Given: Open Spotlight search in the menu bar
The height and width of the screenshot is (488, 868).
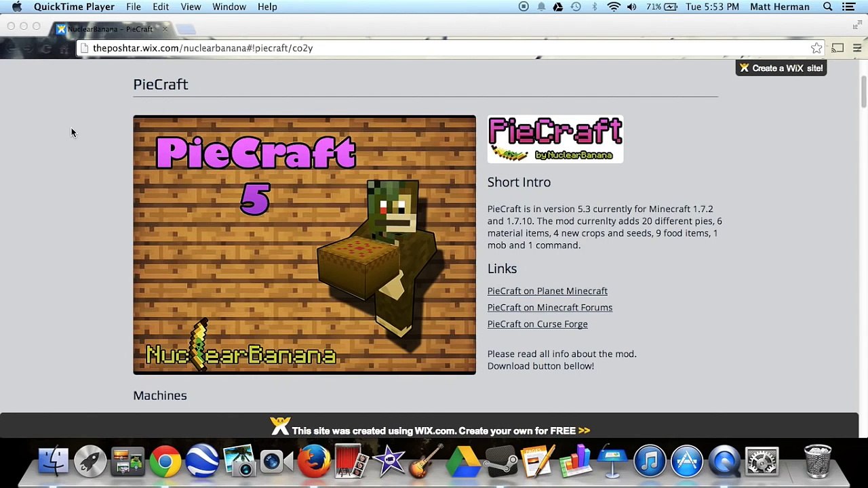Looking at the screenshot, I should tap(828, 7).
